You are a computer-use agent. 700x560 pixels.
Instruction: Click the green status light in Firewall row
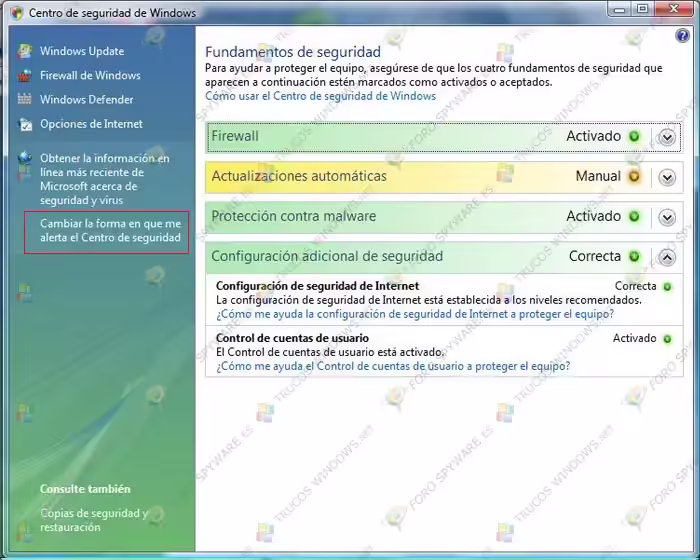pyautogui.click(x=634, y=136)
